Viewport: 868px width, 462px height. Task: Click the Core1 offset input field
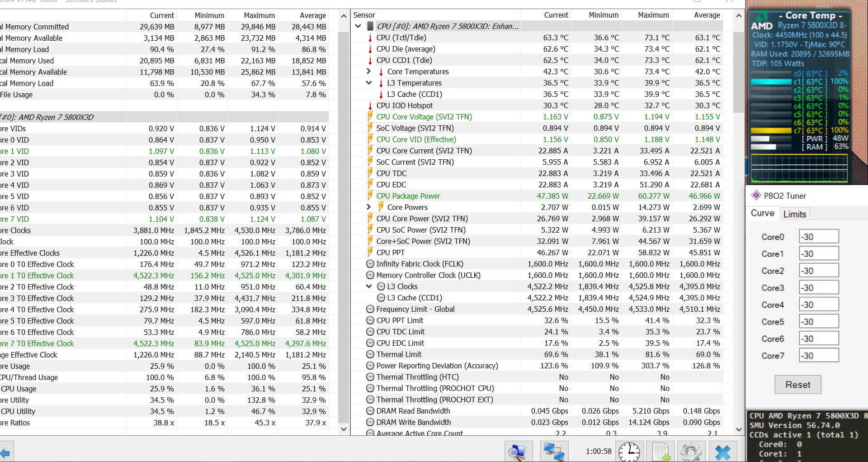coord(819,253)
